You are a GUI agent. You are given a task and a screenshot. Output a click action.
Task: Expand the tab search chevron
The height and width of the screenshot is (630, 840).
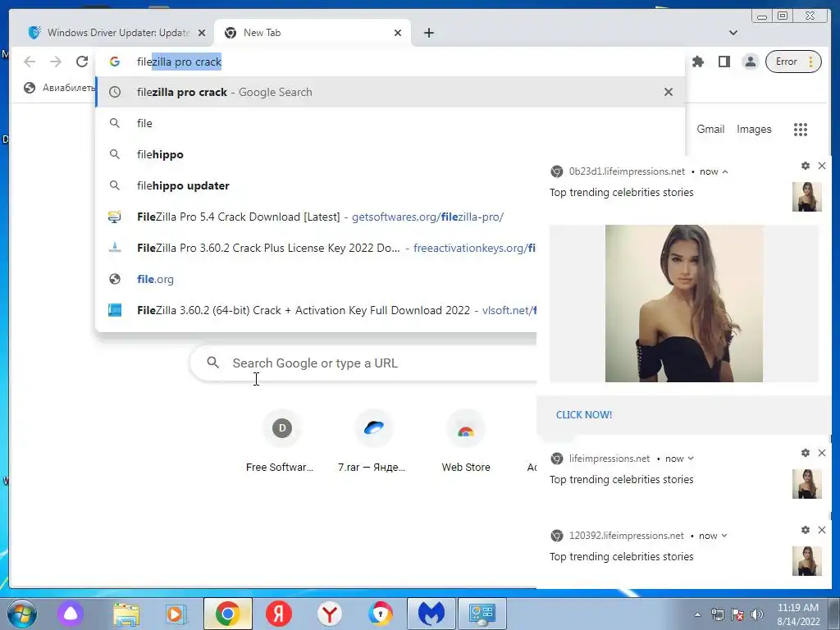[733, 33]
